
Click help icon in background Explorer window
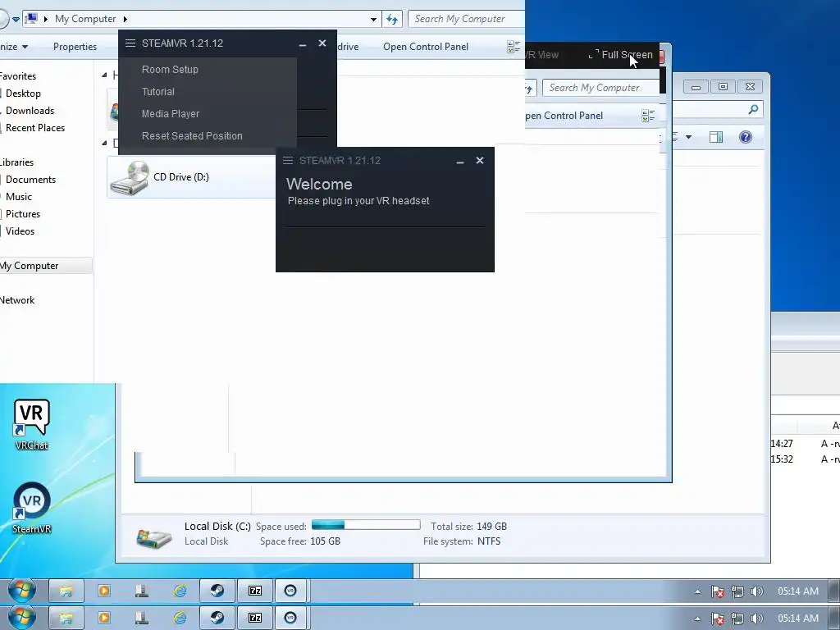point(745,137)
